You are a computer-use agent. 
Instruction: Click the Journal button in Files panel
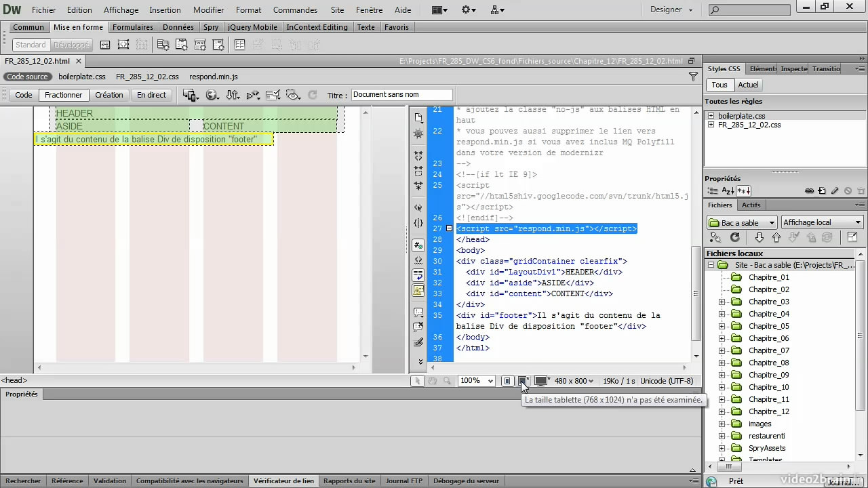(x=843, y=482)
